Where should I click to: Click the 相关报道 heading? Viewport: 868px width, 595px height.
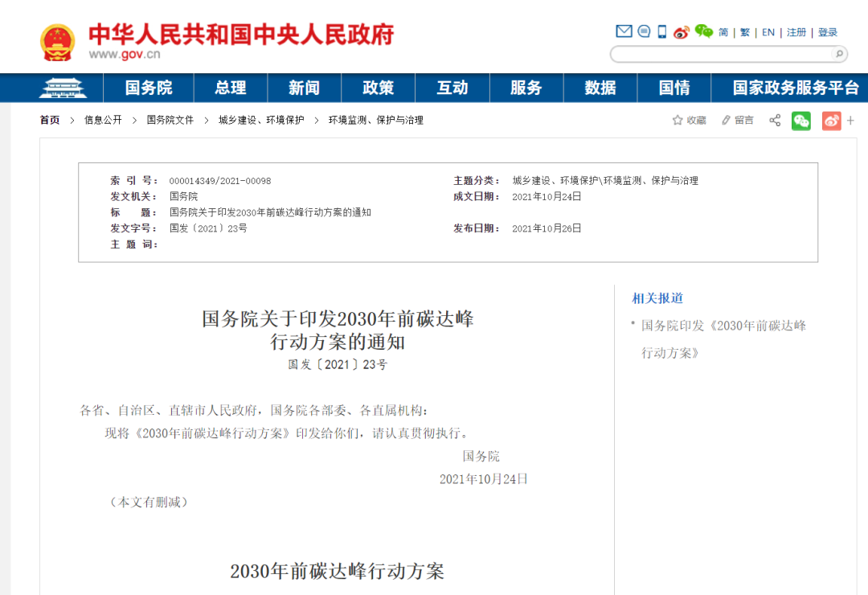(657, 298)
